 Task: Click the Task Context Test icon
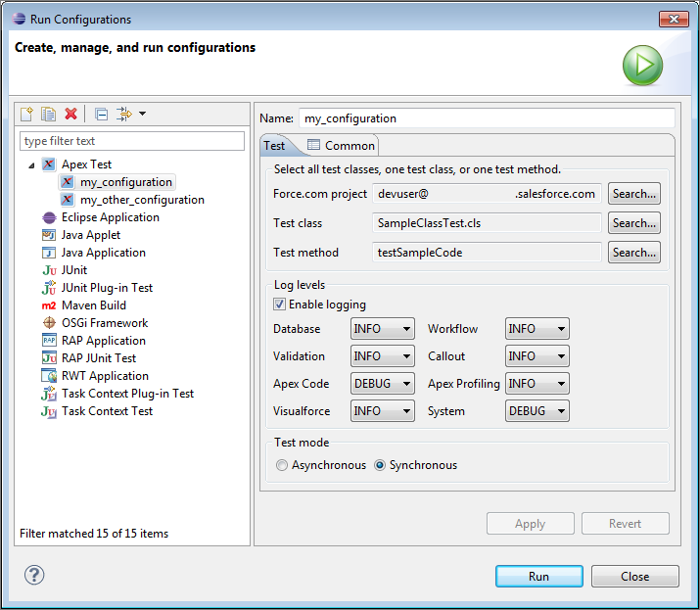coord(49,411)
